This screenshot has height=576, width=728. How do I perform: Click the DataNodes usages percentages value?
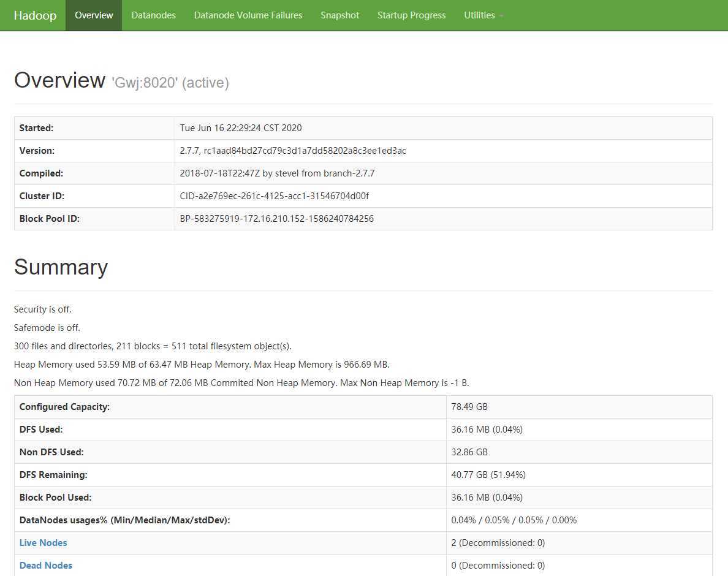tap(514, 520)
